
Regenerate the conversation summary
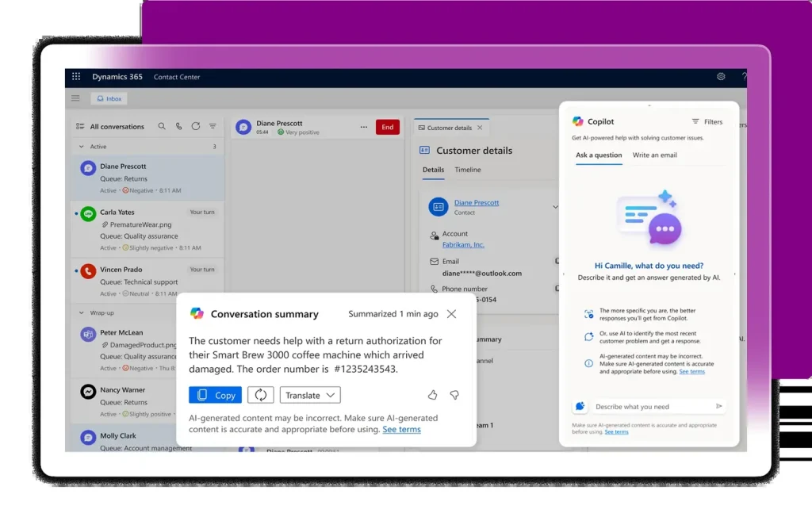coord(260,395)
